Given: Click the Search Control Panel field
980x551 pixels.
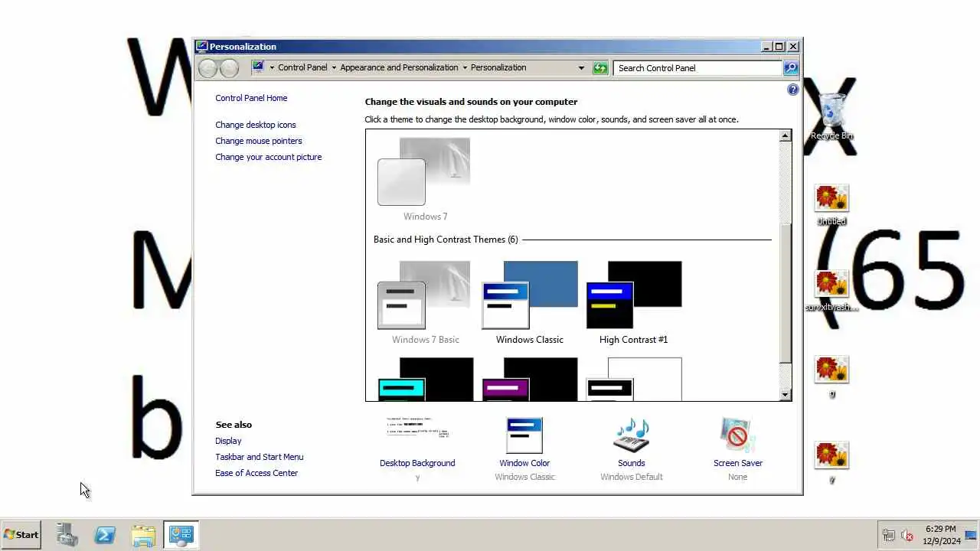Looking at the screenshot, I should [697, 68].
